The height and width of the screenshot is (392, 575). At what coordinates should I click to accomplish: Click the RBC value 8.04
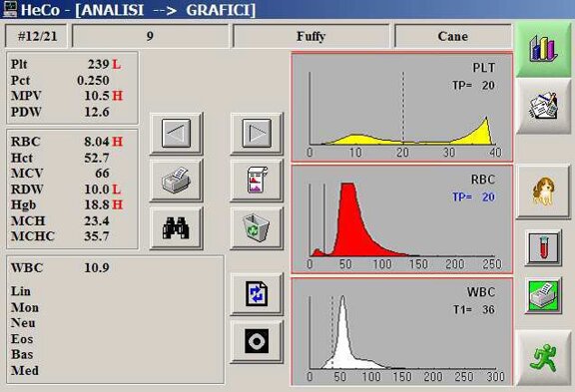(x=97, y=142)
